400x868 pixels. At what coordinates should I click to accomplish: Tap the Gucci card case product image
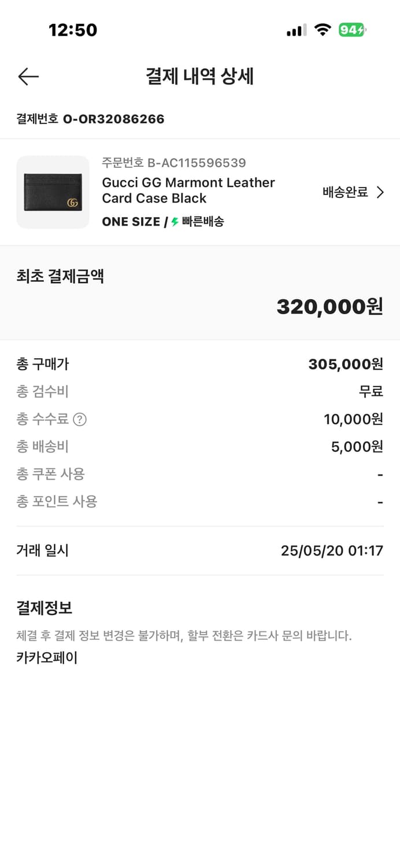53,192
